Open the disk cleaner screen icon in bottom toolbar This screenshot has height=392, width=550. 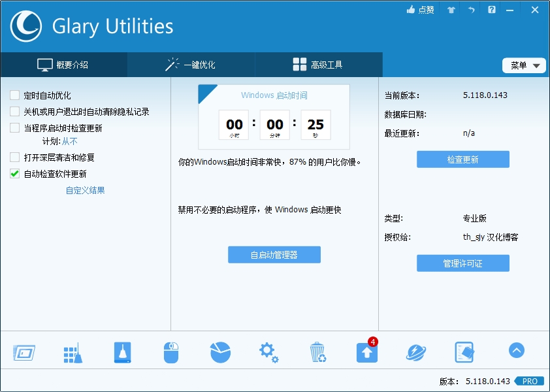click(24, 352)
